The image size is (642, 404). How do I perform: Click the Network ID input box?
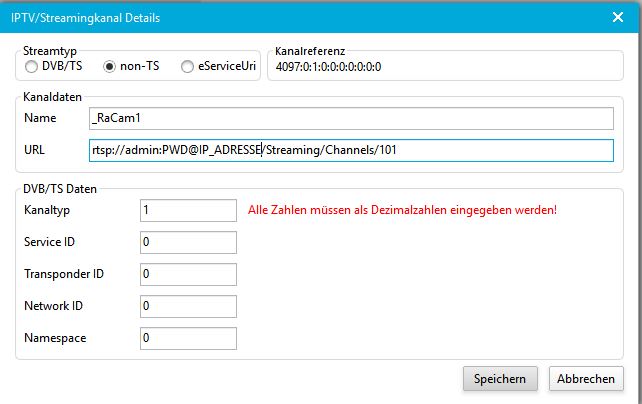point(189,306)
